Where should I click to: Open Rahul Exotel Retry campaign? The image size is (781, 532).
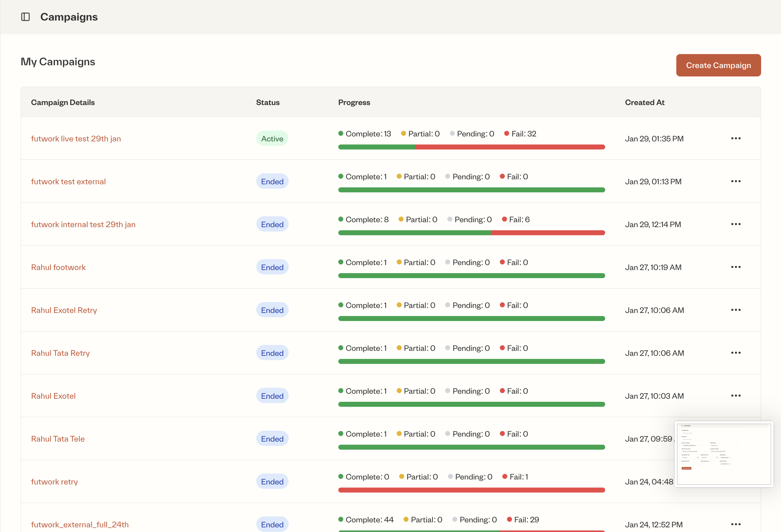[64, 310]
